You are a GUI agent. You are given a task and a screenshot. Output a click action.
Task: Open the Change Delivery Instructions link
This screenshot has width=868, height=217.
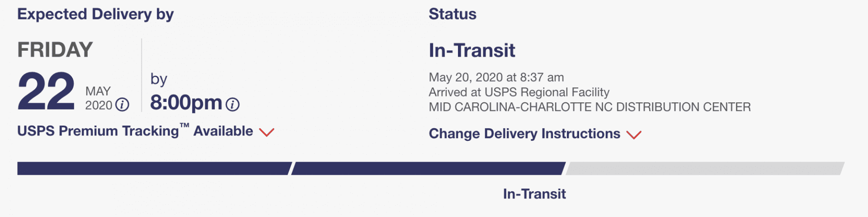coord(524,134)
